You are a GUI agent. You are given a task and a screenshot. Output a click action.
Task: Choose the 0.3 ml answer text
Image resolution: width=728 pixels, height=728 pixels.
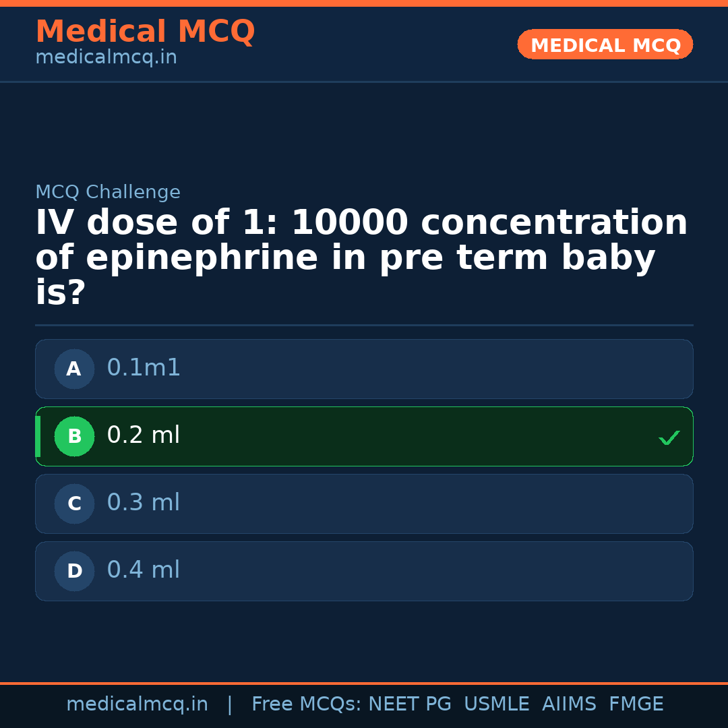click(x=144, y=503)
